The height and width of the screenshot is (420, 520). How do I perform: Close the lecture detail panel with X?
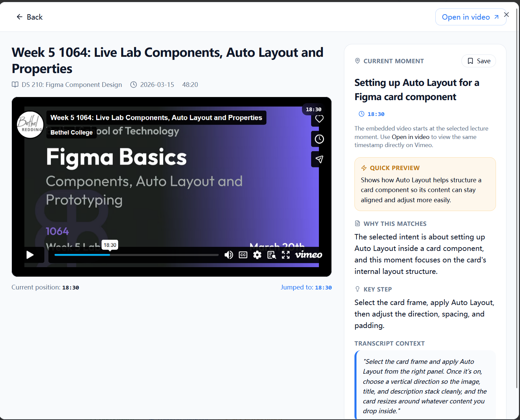pos(506,15)
